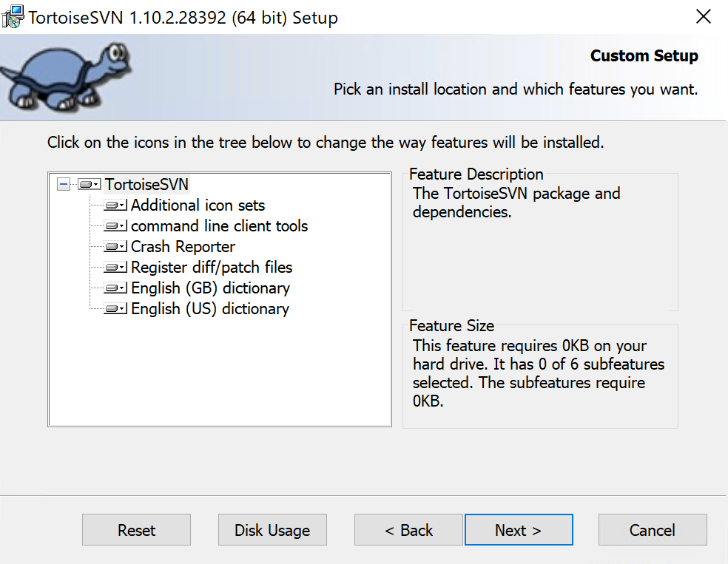Select Additional icon sets label

(198, 205)
